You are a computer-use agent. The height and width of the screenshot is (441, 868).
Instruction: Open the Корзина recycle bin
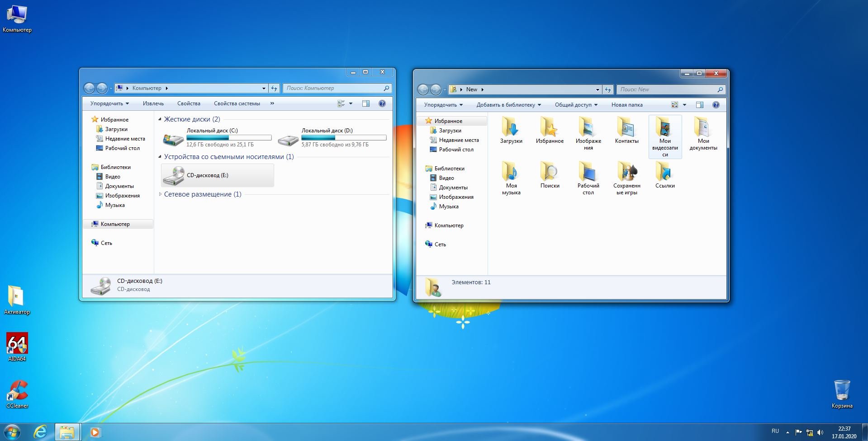[x=842, y=394]
